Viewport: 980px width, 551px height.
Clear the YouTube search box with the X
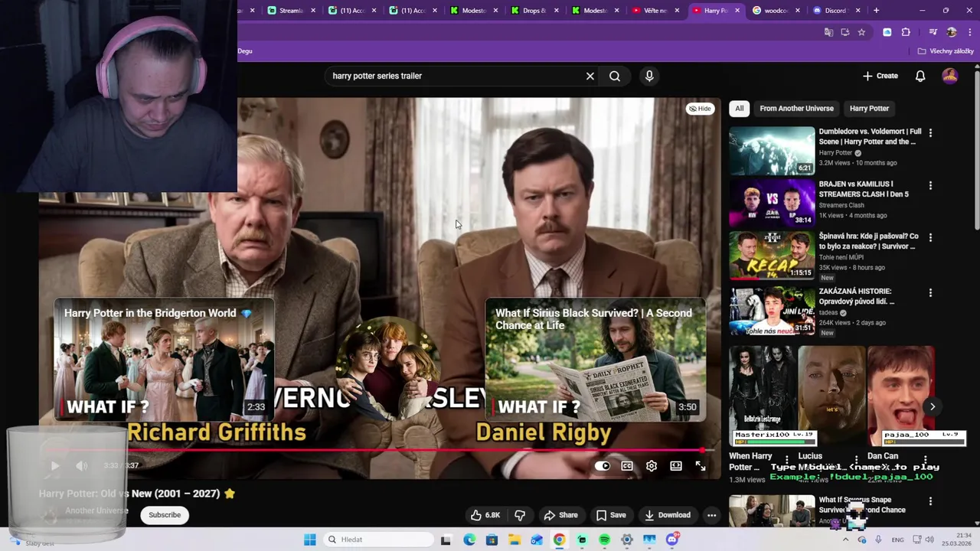590,76
